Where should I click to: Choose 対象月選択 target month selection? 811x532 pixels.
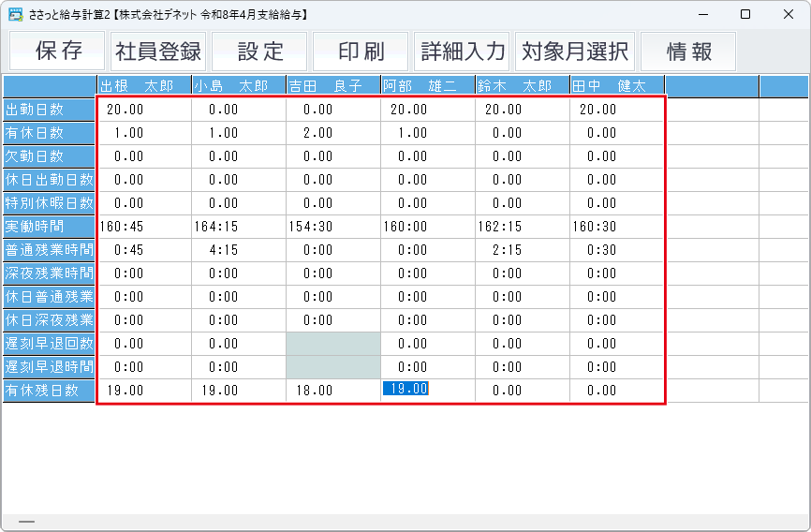point(575,52)
